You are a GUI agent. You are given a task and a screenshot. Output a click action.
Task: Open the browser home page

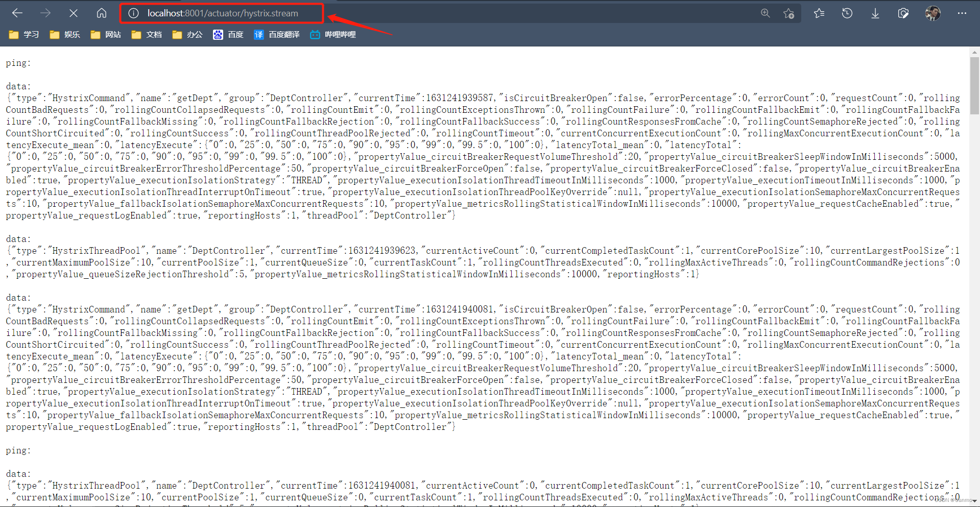pos(102,13)
